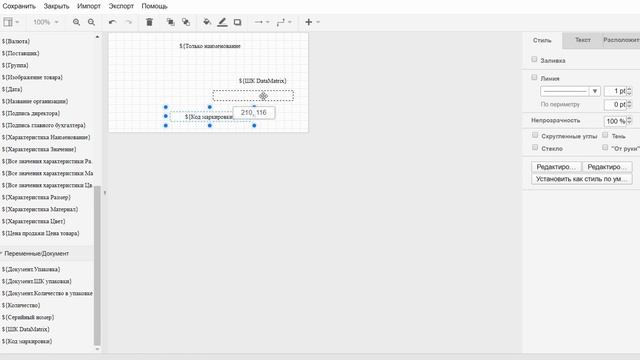
Task: Click the Непрозрачность 100 % field
Action: pos(615,121)
